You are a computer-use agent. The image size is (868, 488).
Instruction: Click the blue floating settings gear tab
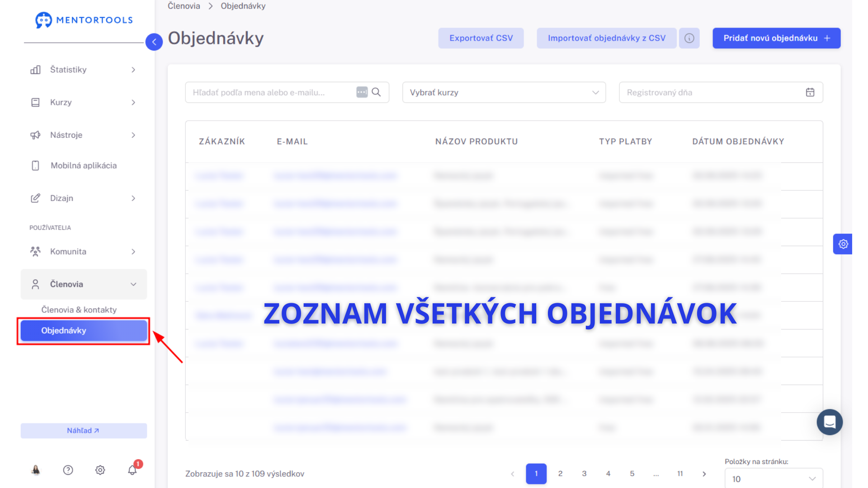(843, 244)
